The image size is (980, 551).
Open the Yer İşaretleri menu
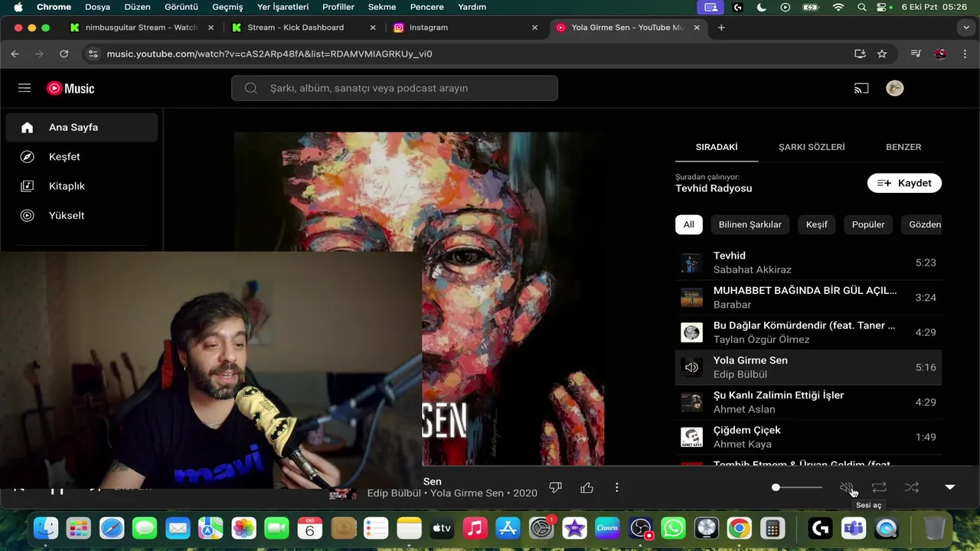pos(283,7)
